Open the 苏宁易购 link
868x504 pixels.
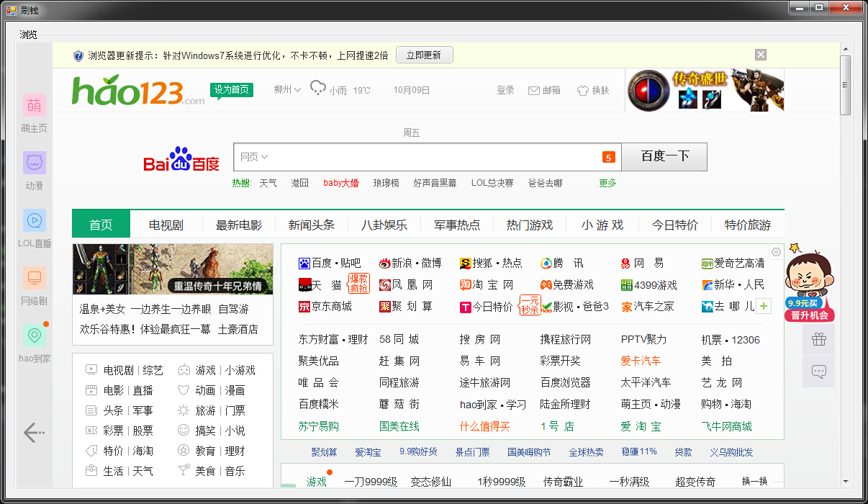(x=319, y=426)
